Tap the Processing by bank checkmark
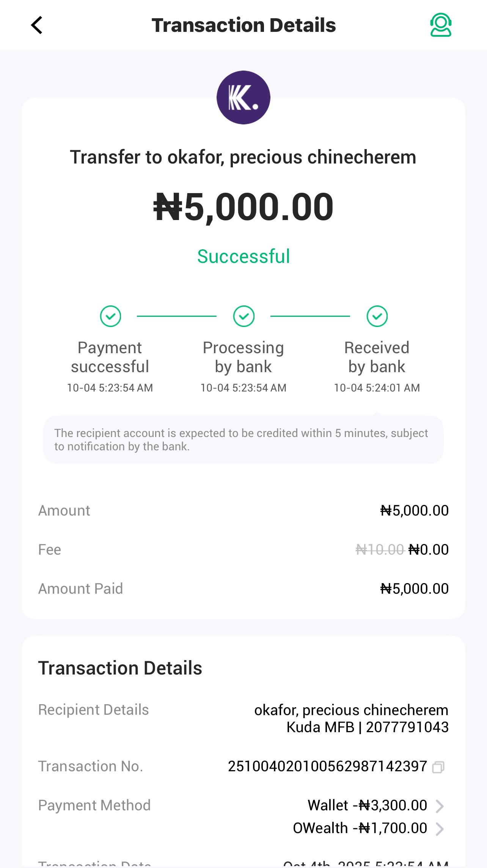 pyautogui.click(x=243, y=316)
